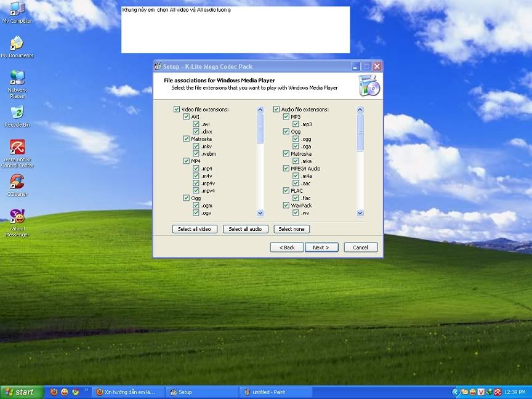Uncheck the .divx extension
Screen dimensions: 532x399
click(x=196, y=131)
